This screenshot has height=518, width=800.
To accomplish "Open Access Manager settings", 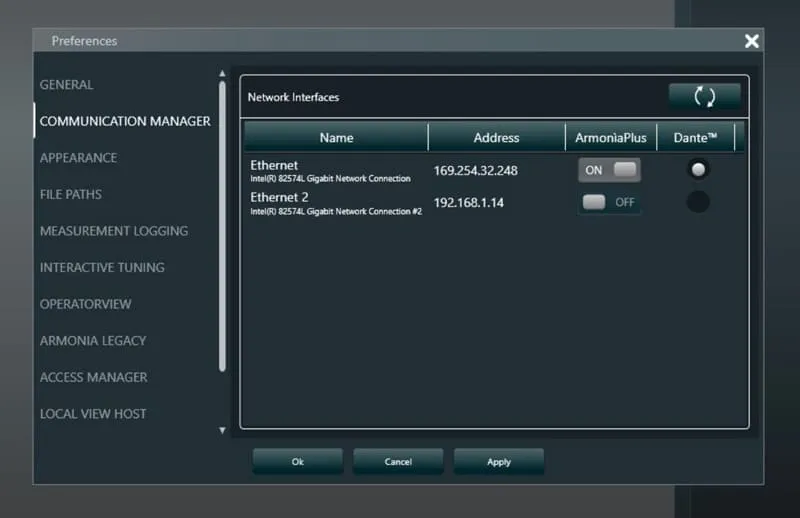I will (94, 377).
